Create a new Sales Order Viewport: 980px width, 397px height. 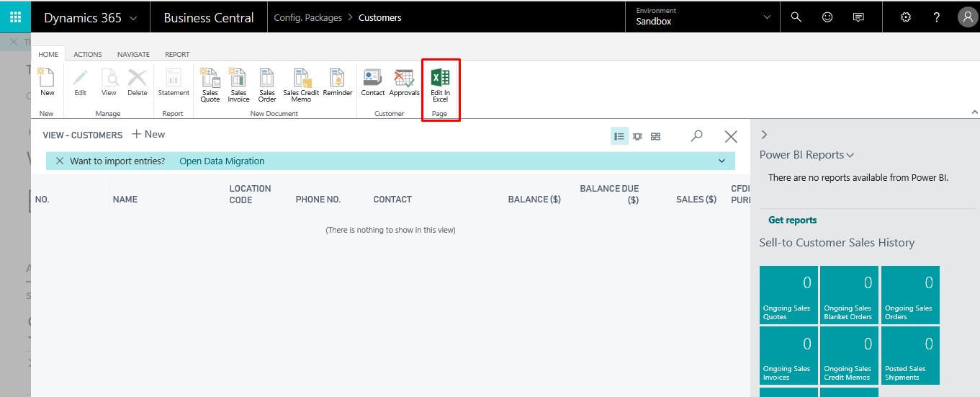(267, 85)
